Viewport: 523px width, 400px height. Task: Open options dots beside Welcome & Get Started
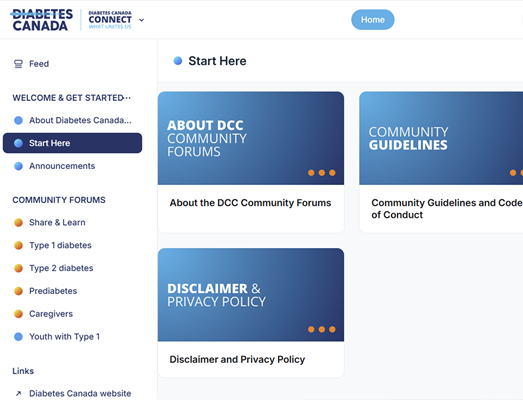point(128,98)
